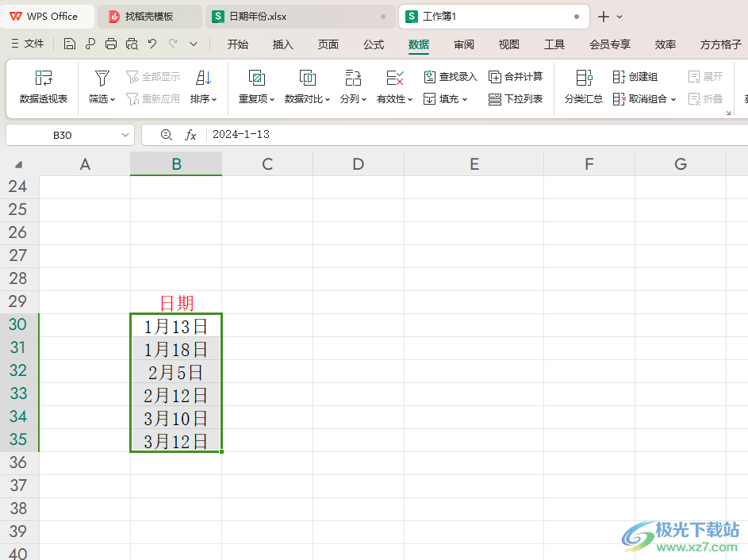Click the formula bar input showing 2024-1-13
This screenshot has height=560, width=748.
477,135
